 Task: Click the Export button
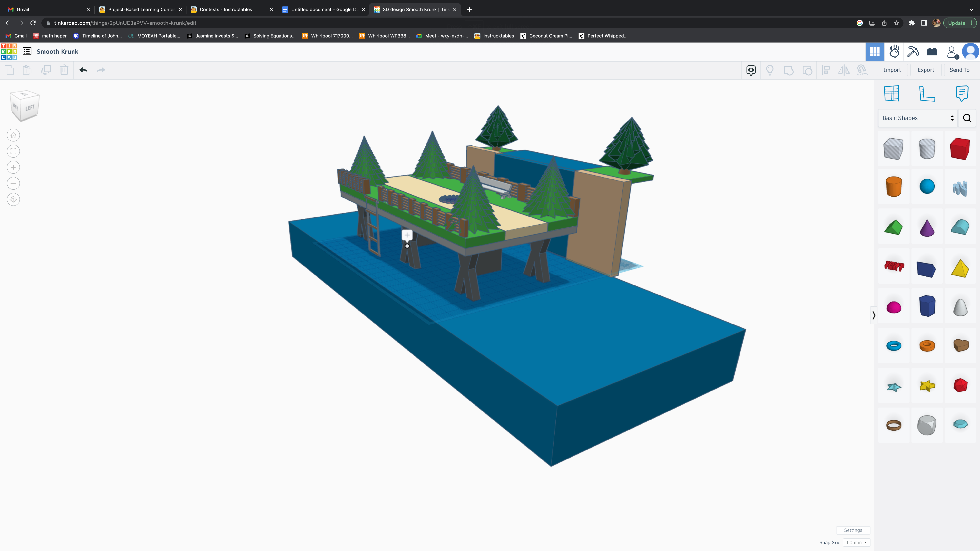coord(926,70)
